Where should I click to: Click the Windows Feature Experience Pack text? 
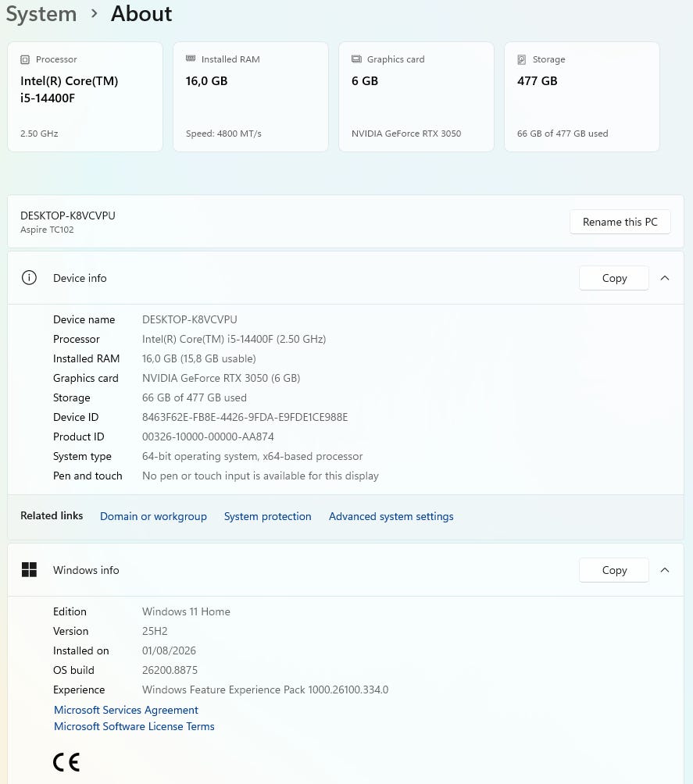point(265,690)
